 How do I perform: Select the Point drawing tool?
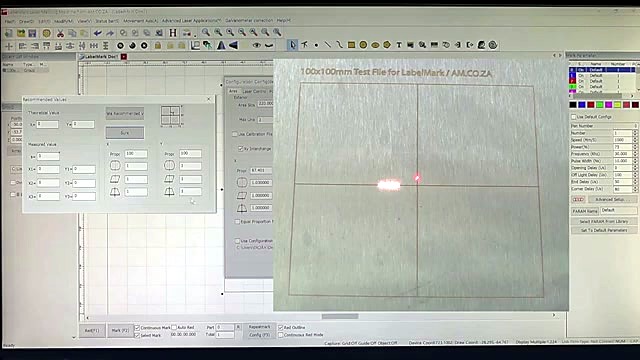tap(316, 45)
